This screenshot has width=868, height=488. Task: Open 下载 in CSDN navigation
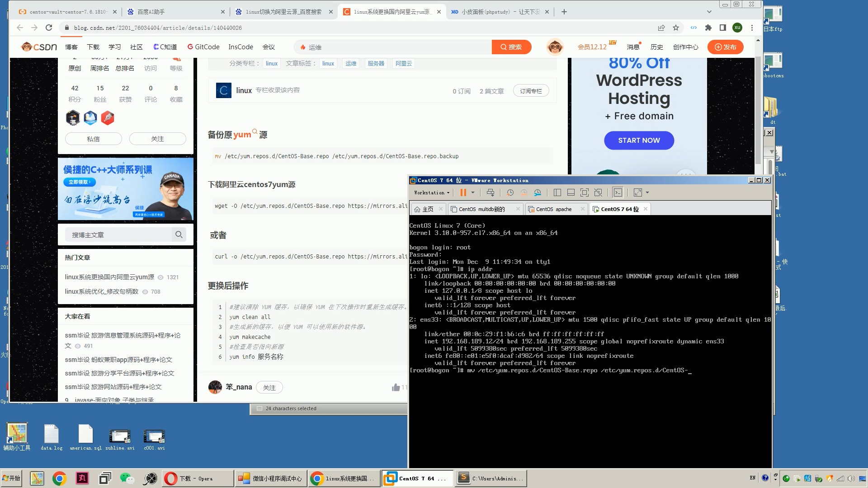click(93, 47)
